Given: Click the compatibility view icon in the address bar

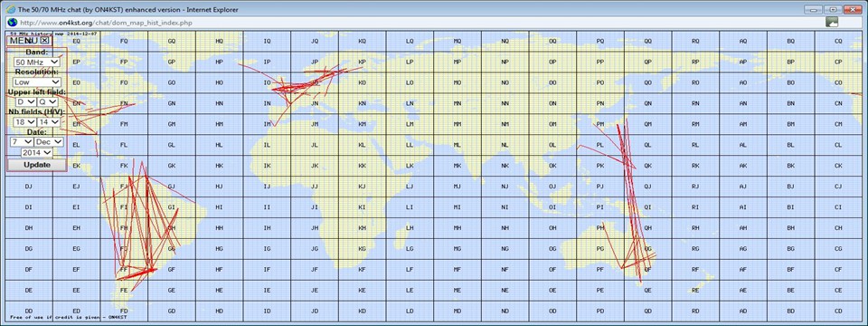Looking at the screenshot, I should click(832, 22).
